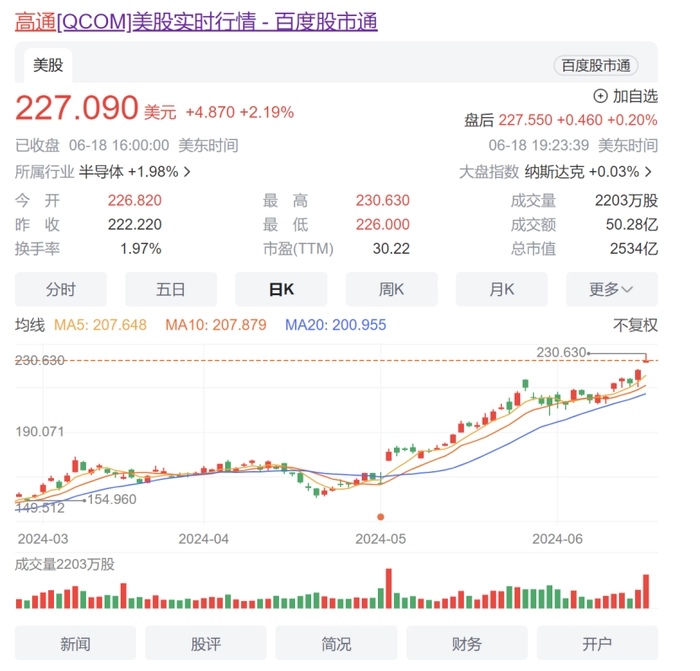Expand 半导体 industry chevron
This screenshot has width=700, height=671.
[186, 172]
